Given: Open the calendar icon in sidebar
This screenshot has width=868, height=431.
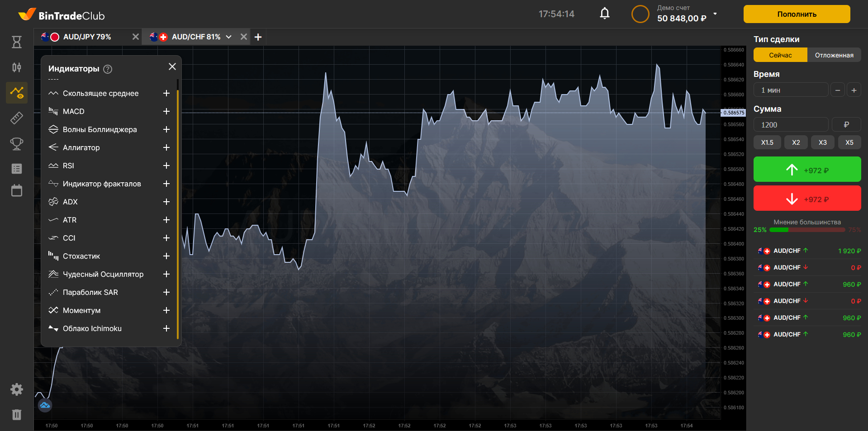Looking at the screenshot, I should click(x=17, y=190).
